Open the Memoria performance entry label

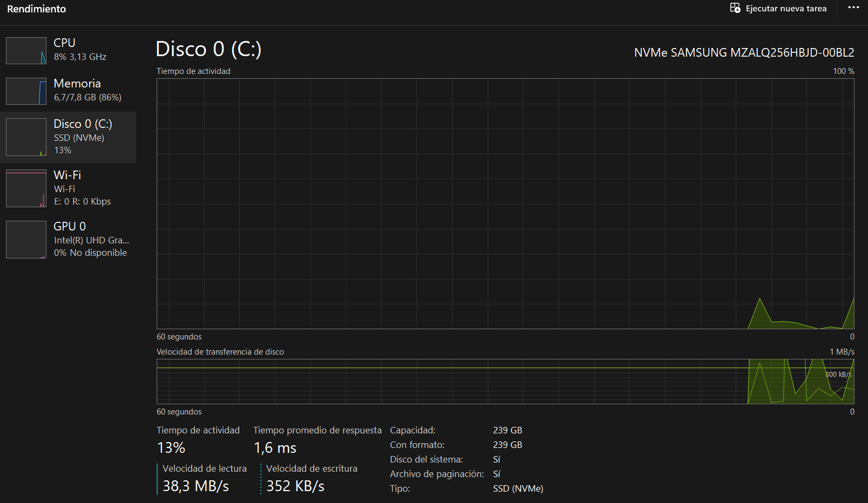(77, 84)
